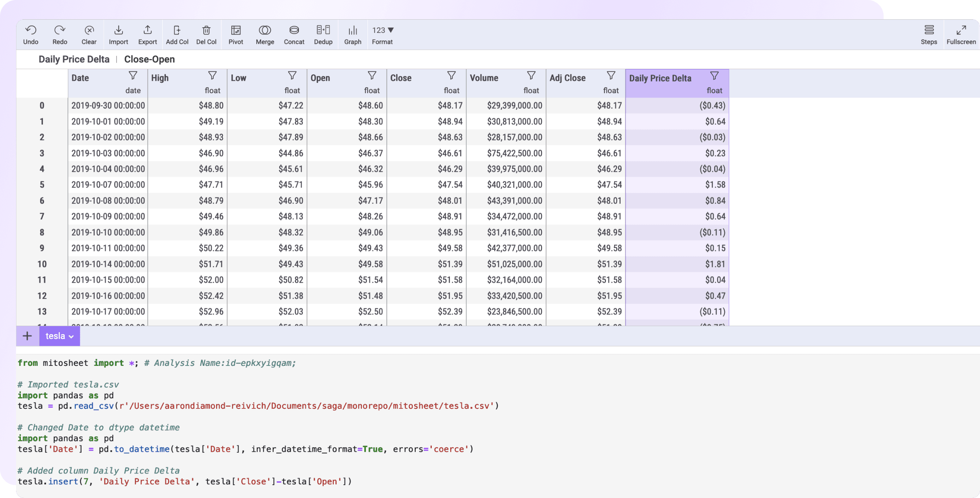
Task: Add a new sheet using the plus button
Action: click(x=27, y=336)
